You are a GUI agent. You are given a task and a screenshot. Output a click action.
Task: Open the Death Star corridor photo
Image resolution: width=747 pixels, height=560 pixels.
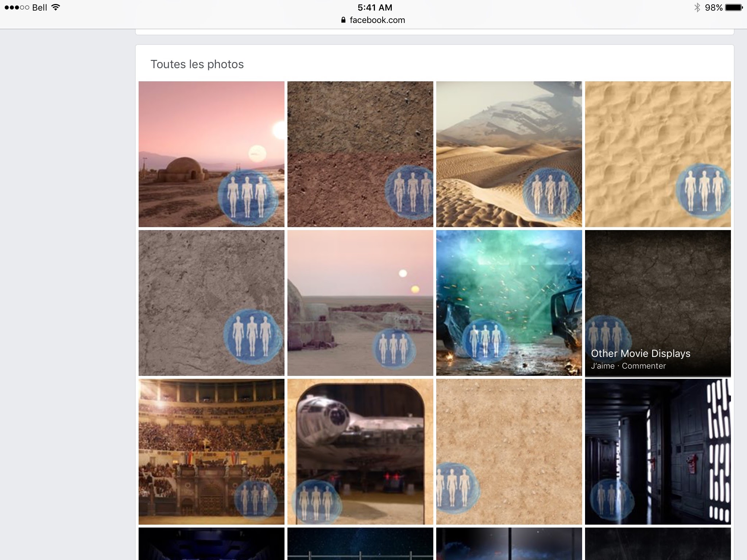(658, 452)
